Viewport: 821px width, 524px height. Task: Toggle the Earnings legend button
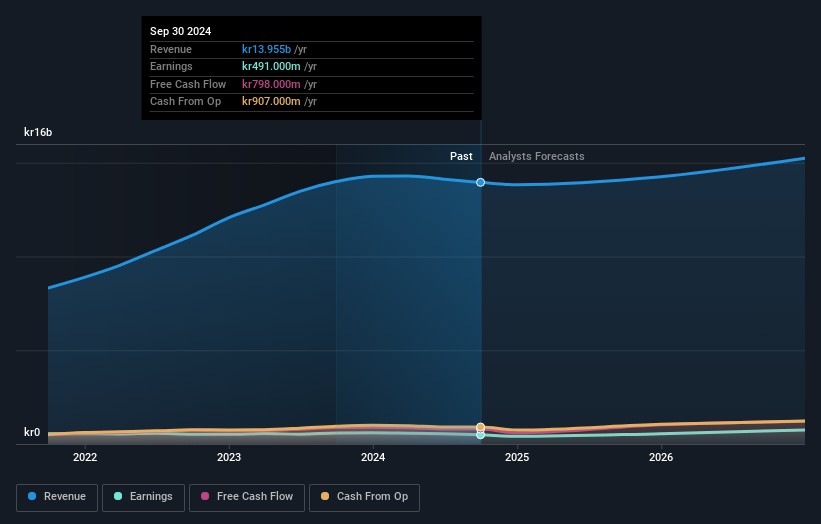tap(143, 497)
